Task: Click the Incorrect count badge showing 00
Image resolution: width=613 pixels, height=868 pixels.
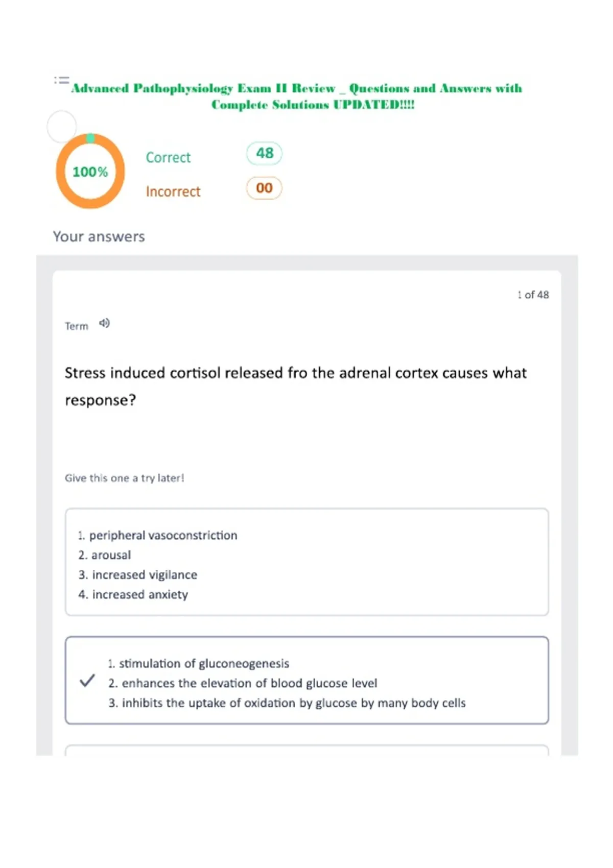Action: point(264,188)
